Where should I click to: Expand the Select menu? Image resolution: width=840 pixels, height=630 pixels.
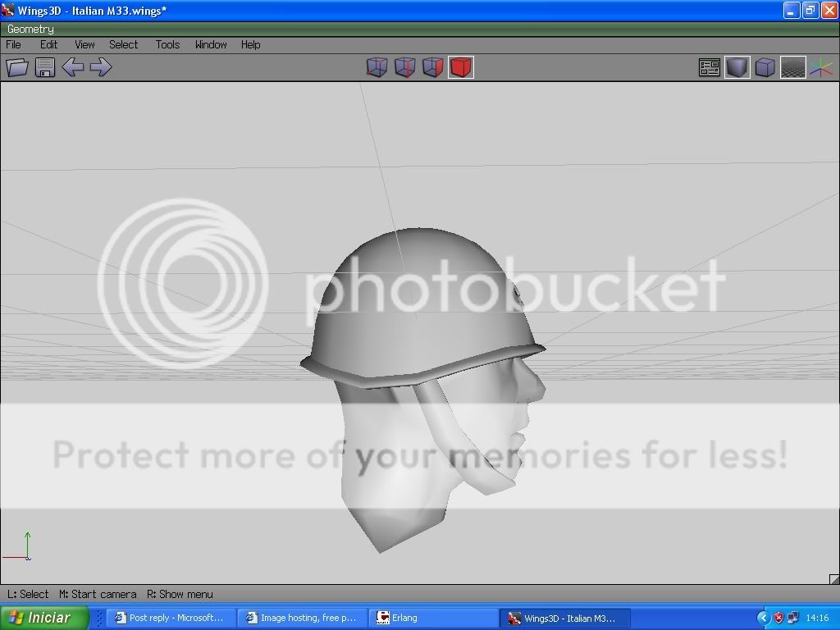[x=124, y=44]
